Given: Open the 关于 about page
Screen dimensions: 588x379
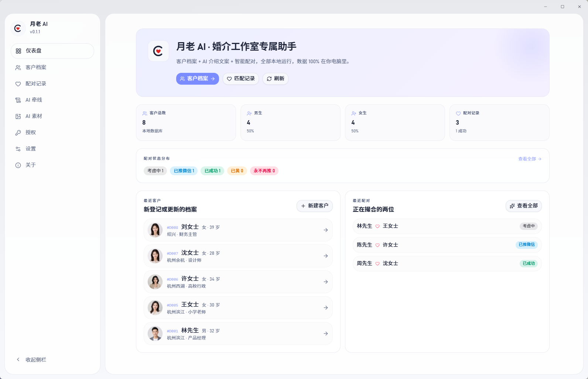Looking at the screenshot, I should pyautogui.click(x=52, y=165).
